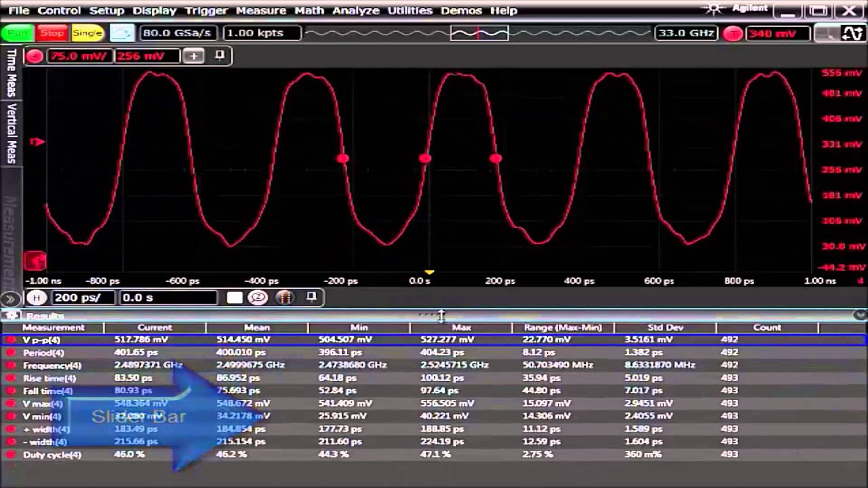868x488 pixels.
Task: Click the red trigger source icon
Action: [732, 33]
